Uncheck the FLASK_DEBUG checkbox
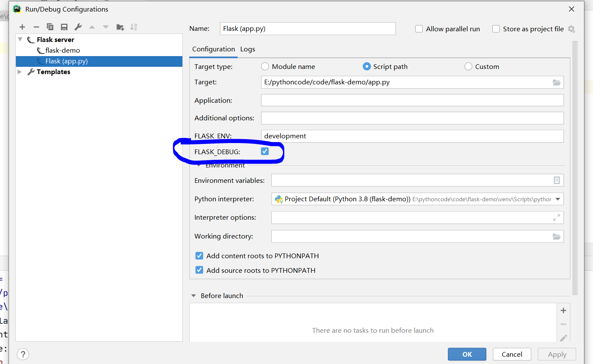The height and width of the screenshot is (364, 593). (265, 151)
